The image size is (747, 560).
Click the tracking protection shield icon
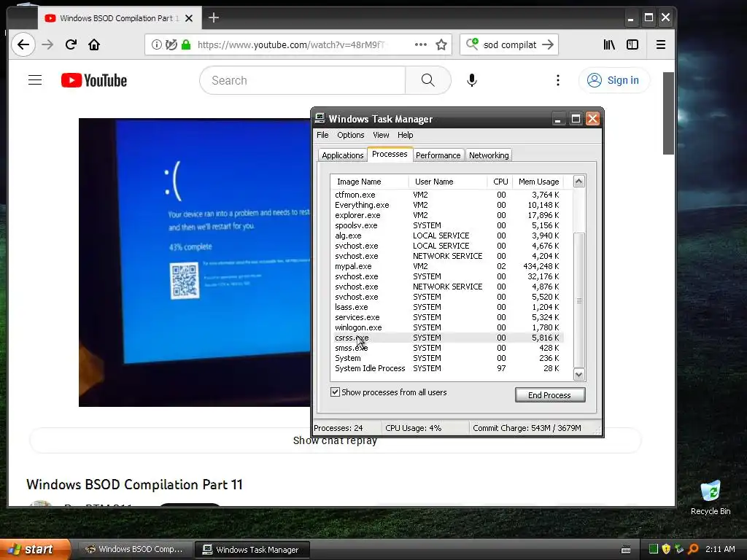[x=171, y=44]
